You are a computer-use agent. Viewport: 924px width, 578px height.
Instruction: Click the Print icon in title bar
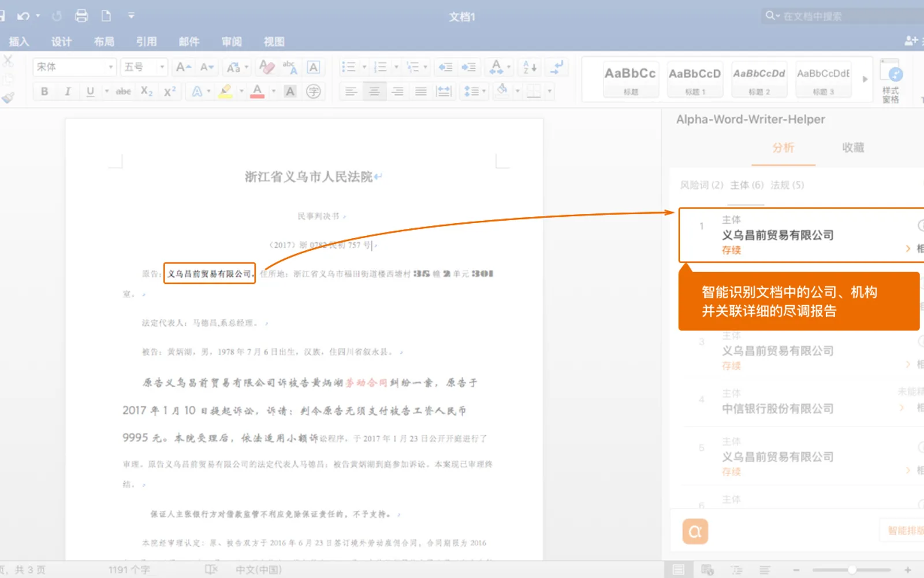click(81, 16)
